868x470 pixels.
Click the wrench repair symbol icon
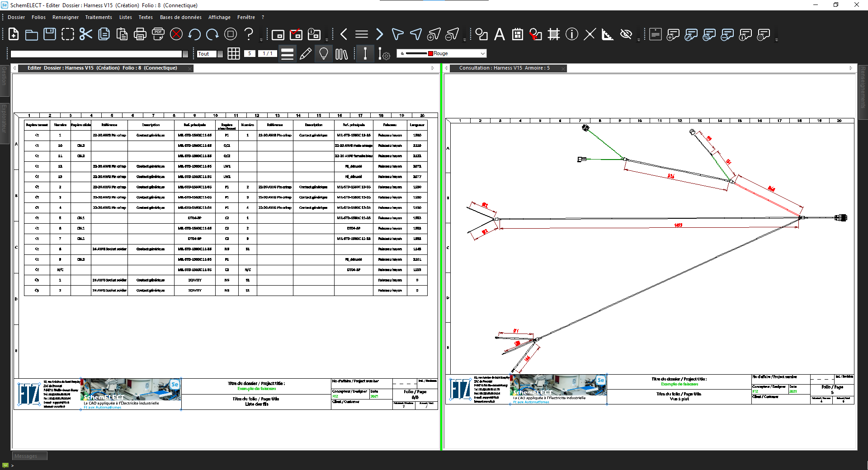pos(536,34)
